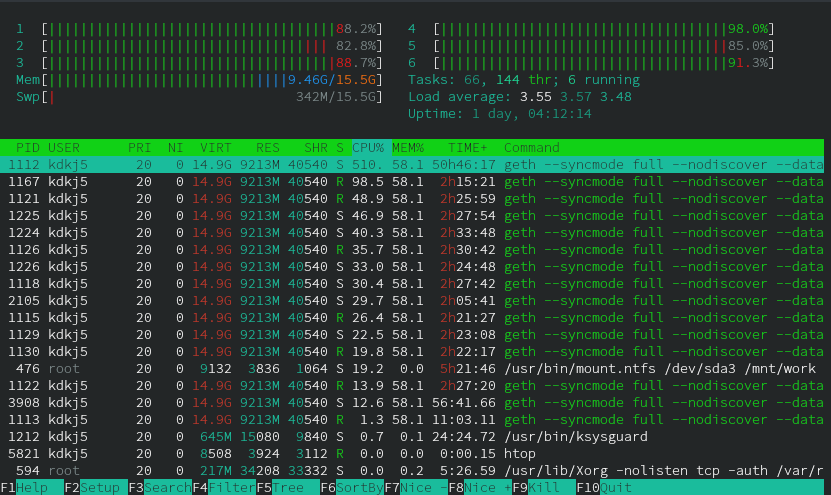Image resolution: width=831 pixels, height=495 pixels.
Task: Select the process row PID 1126
Action: tap(412, 250)
